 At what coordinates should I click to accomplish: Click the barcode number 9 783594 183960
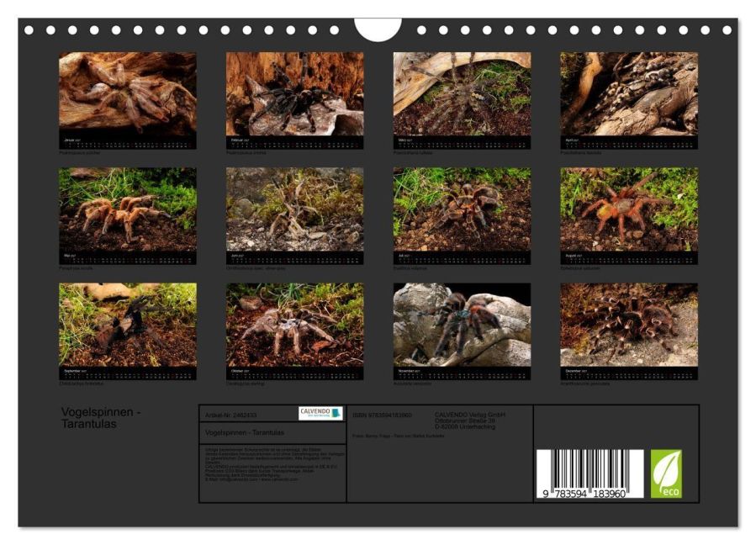(x=584, y=494)
